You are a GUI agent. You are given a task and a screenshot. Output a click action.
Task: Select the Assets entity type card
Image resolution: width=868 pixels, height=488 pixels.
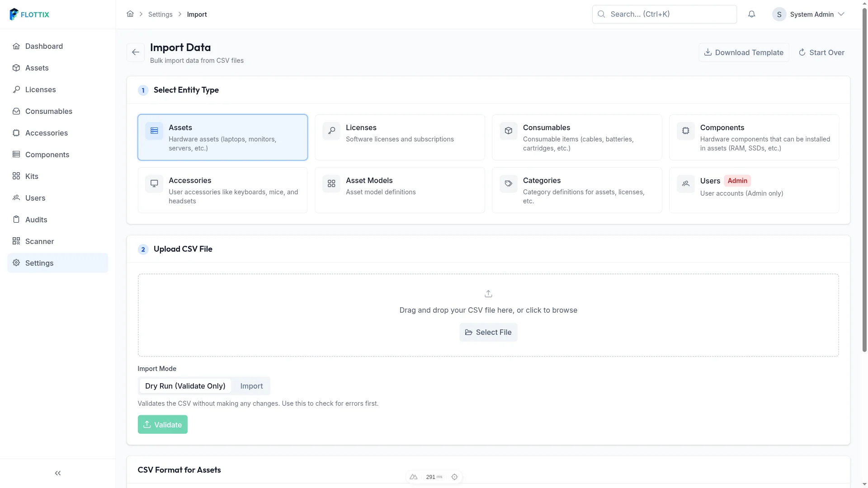[222, 137]
